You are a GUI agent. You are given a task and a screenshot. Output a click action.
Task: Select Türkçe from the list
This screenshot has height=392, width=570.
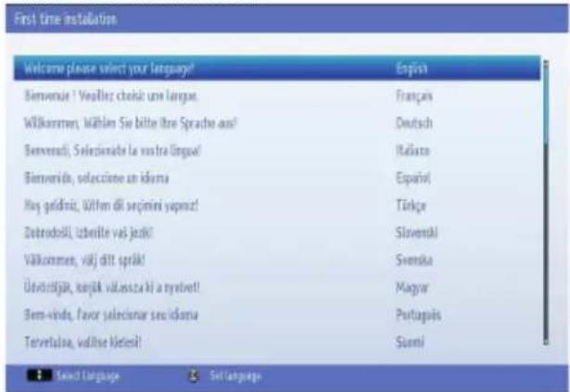(x=277, y=206)
